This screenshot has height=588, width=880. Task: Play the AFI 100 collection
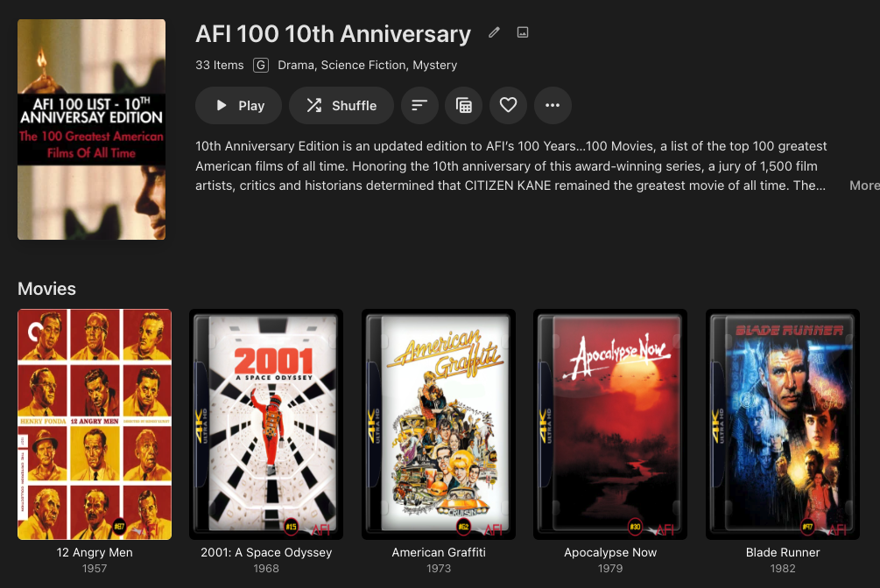(x=238, y=106)
